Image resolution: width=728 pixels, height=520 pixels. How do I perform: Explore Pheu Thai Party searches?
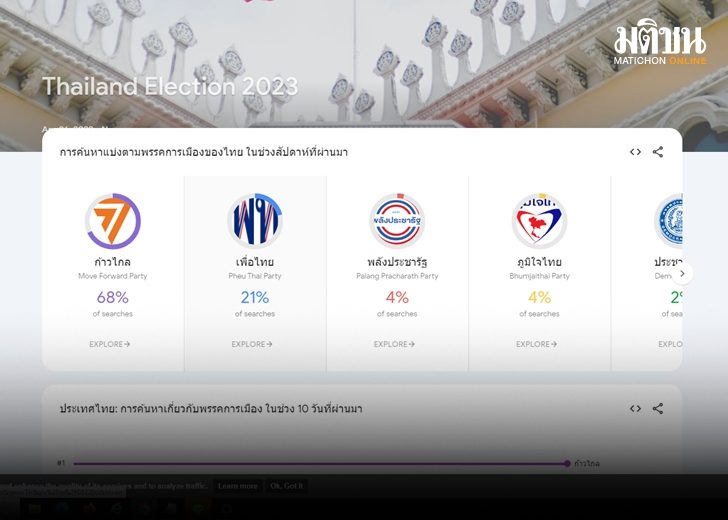point(252,344)
